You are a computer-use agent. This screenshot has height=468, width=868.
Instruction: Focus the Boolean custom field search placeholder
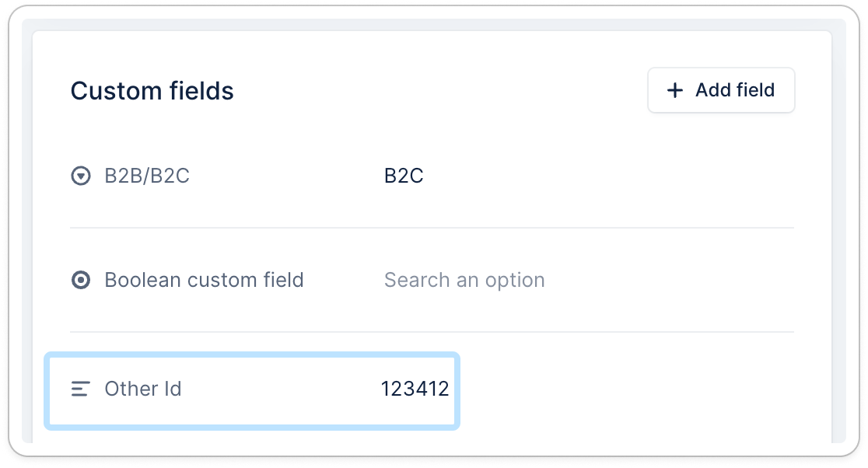point(464,280)
